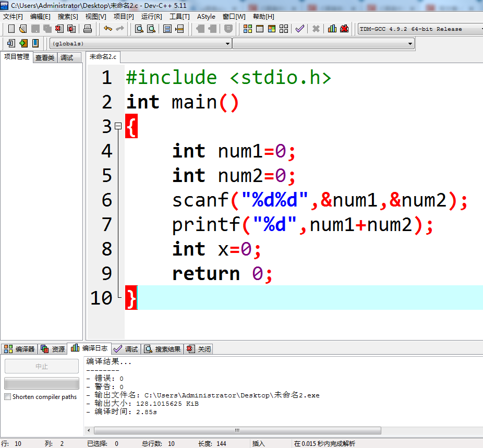Click the Replace magnifier icon
This screenshot has height=448, width=483.
(151, 29)
